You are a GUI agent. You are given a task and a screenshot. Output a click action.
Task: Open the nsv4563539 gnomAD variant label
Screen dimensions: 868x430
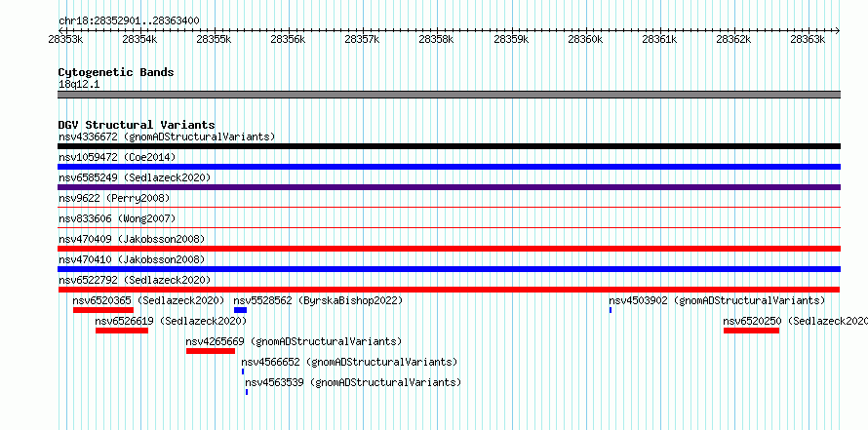click(353, 382)
